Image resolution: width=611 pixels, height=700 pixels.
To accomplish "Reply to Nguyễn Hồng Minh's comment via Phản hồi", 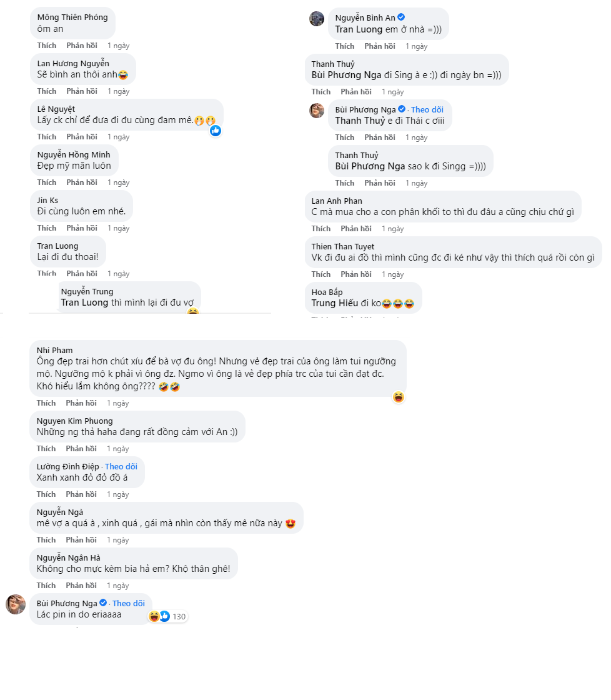I will click(82, 182).
